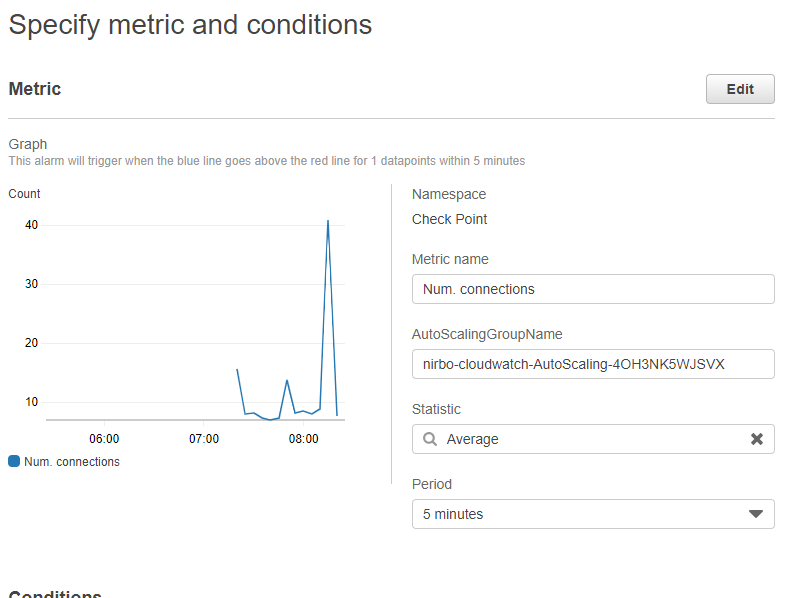Open the Period dropdown arrow
This screenshot has width=803, height=598.
coord(756,514)
